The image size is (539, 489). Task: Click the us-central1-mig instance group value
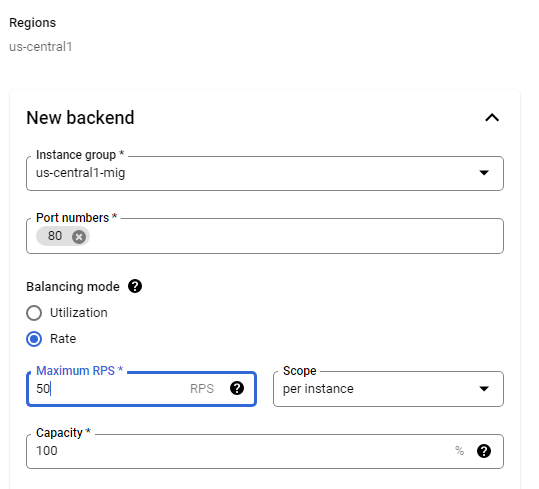(80, 173)
